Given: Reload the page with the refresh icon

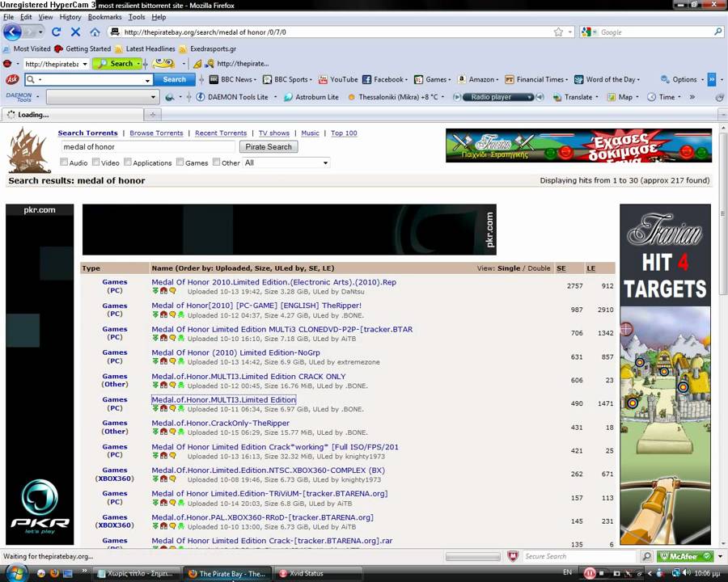Looking at the screenshot, I should tap(56, 32).
